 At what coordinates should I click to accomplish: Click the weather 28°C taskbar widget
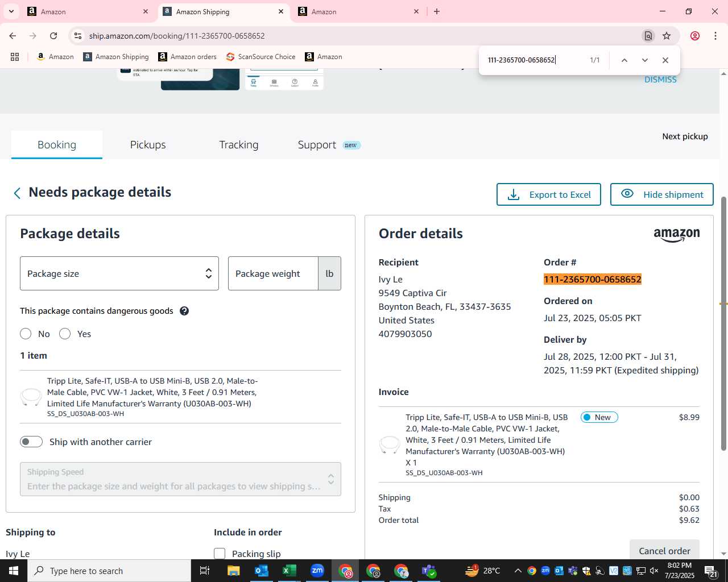[x=483, y=571]
